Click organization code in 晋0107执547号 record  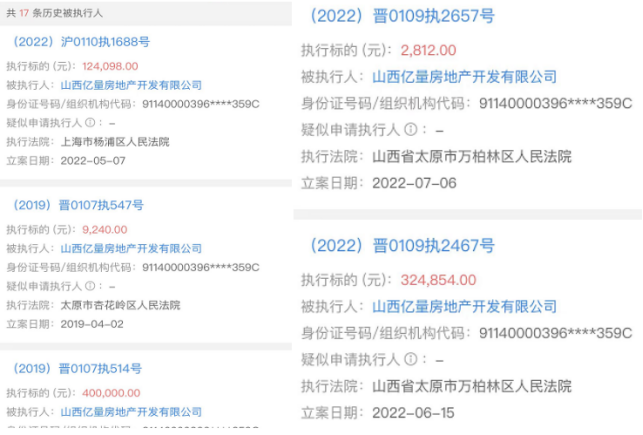[201, 267]
